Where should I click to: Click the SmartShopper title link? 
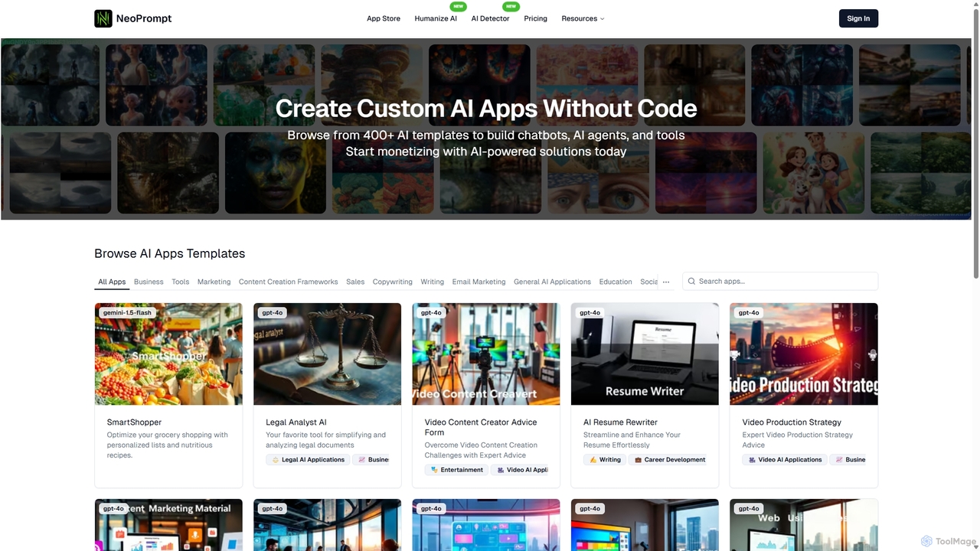point(134,422)
